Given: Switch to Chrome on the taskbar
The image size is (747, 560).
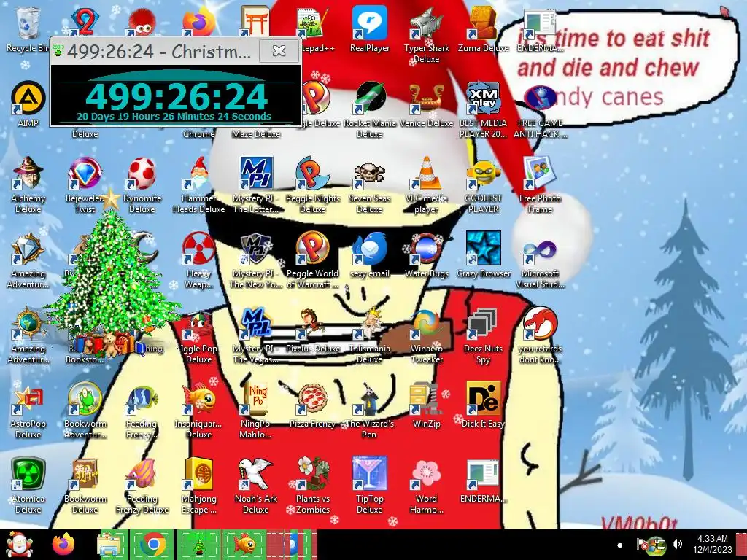Looking at the screenshot, I should coord(152,545).
